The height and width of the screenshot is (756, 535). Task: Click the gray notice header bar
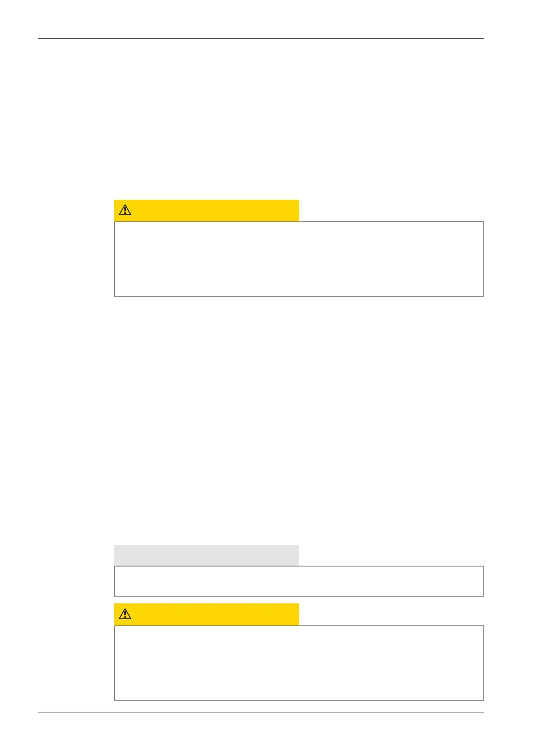pyautogui.click(x=207, y=555)
